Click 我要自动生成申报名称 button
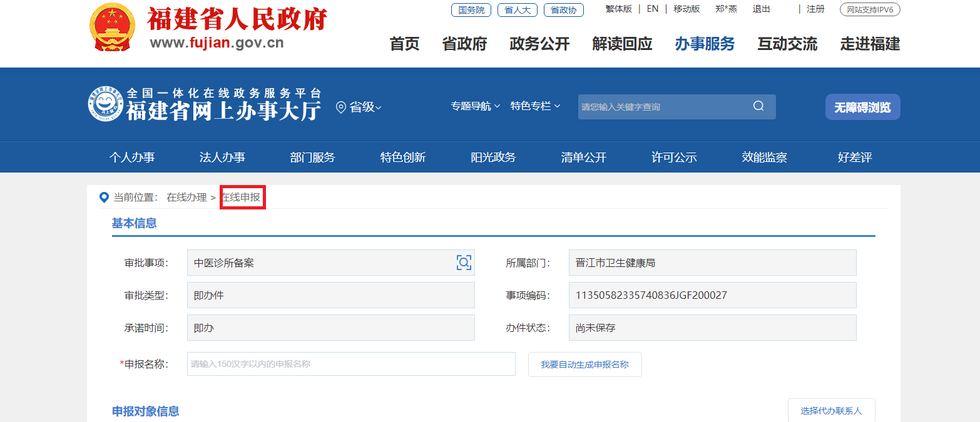Screen dimensions: 980x422 [584, 364]
